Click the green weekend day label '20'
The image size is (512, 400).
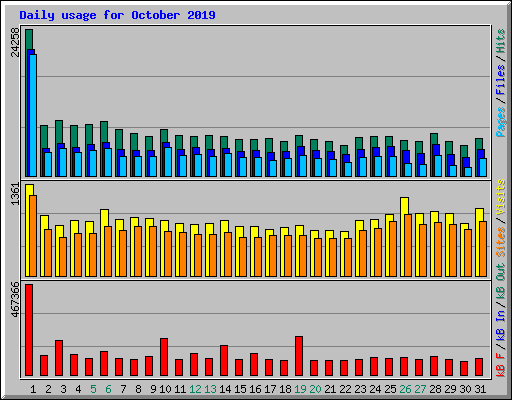click(x=315, y=389)
